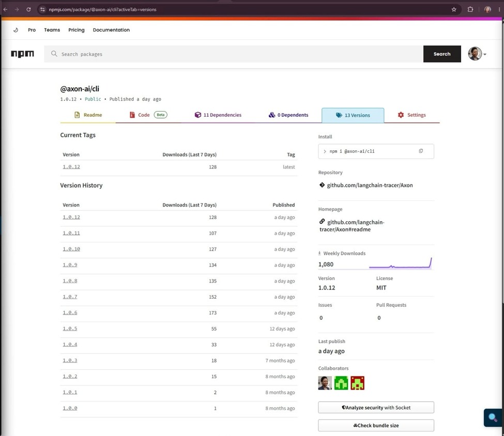Click the Check bundle size button
The image size is (504, 436).
pyautogui.click(x=376, y=425)
